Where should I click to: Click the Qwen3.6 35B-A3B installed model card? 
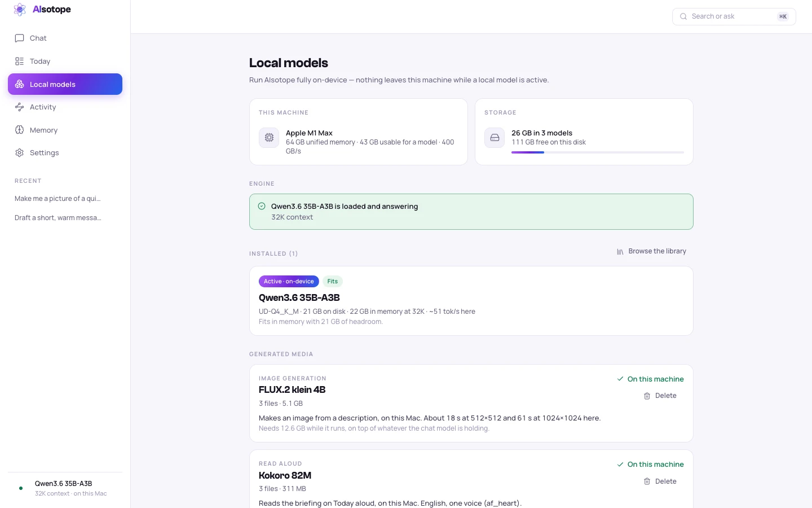click(471, 301)
